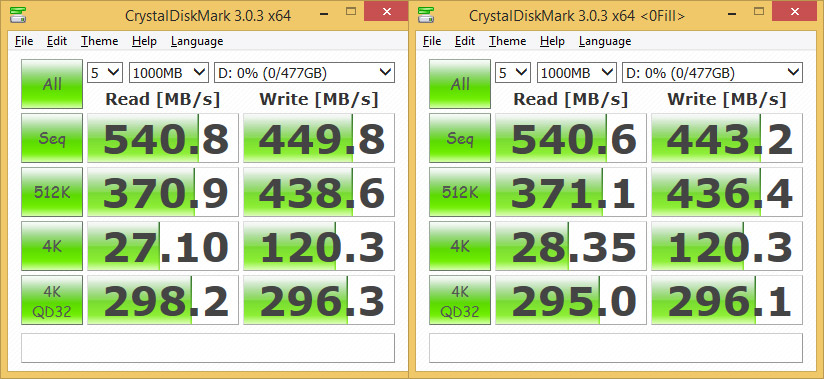Screen dimensions: 824x379
Task: Click 512K read value 370.9
Action: pyautogui.click(x=163, y=192)
